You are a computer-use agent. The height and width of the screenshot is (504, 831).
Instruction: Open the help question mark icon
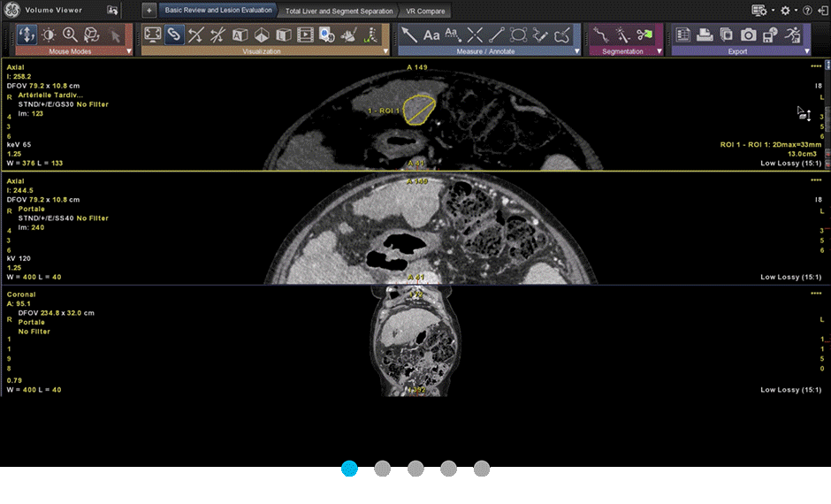807,10
